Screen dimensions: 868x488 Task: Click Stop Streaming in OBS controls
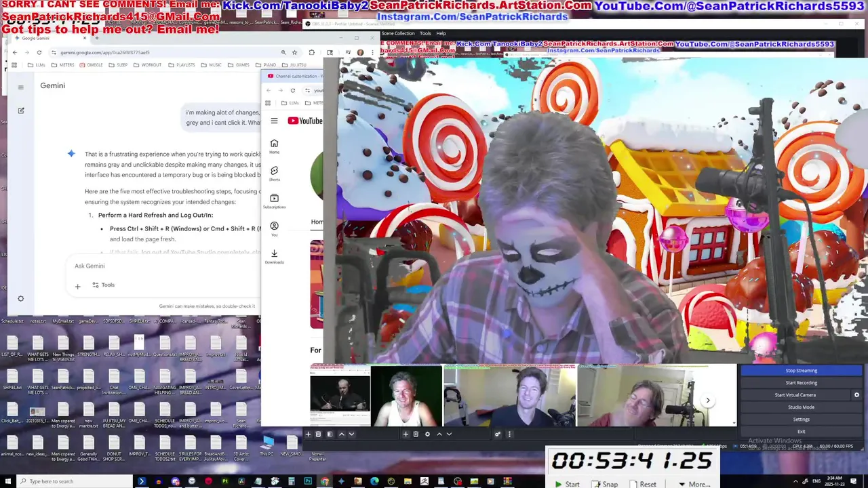[x=801, y=371]
